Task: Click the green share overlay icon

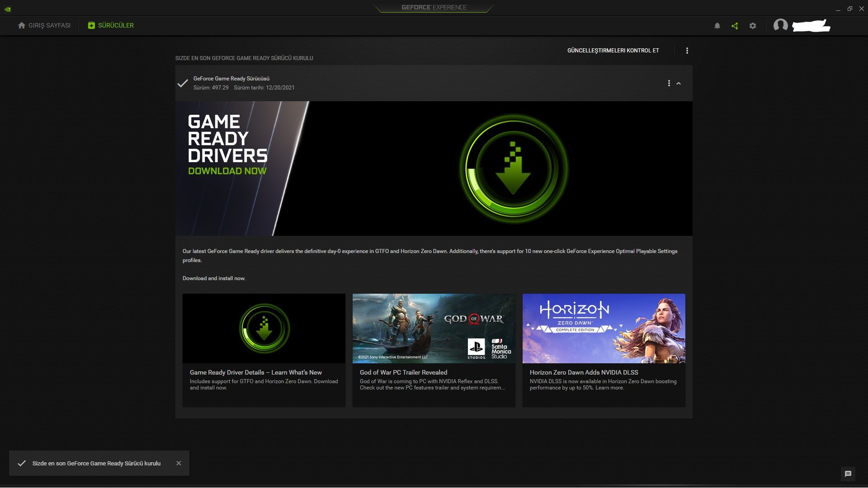Action: (x=735, y=26)
